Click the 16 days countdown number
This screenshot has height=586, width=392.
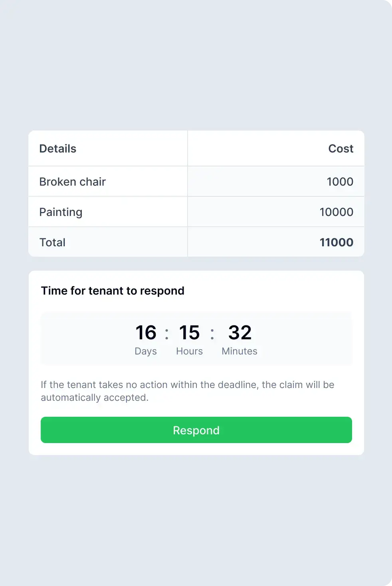146,333
